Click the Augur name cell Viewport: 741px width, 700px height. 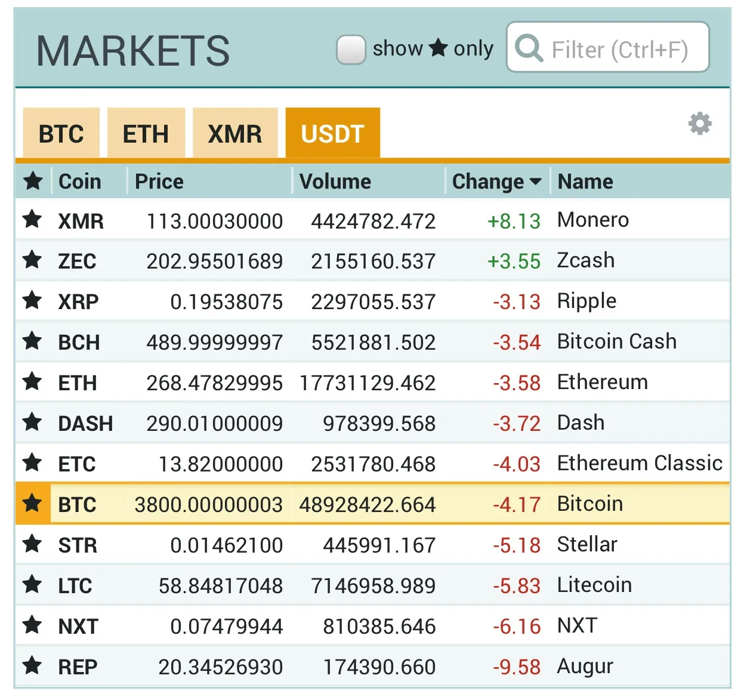(x=585, y=667)
